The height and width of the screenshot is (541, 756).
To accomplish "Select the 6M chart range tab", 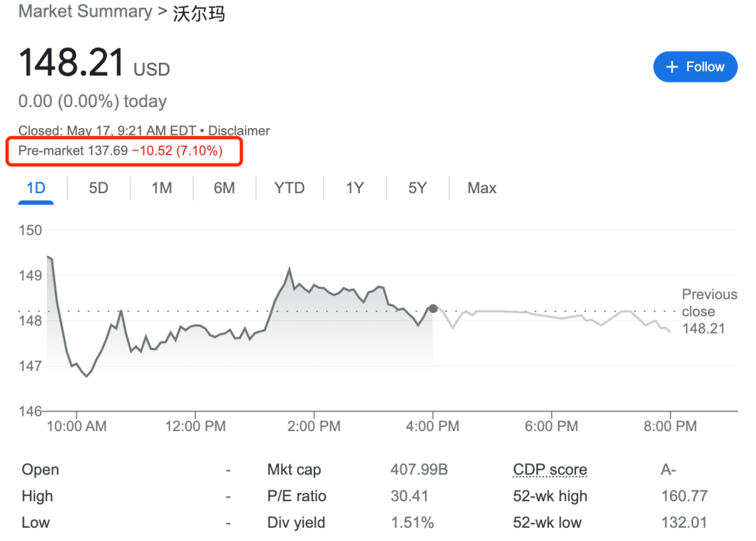I will 224,188.
